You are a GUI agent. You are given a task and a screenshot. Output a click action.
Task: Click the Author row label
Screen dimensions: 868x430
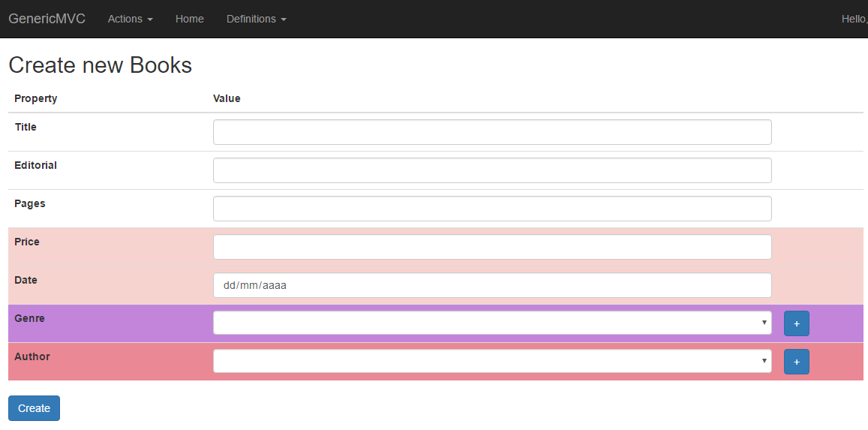point(32,356)
